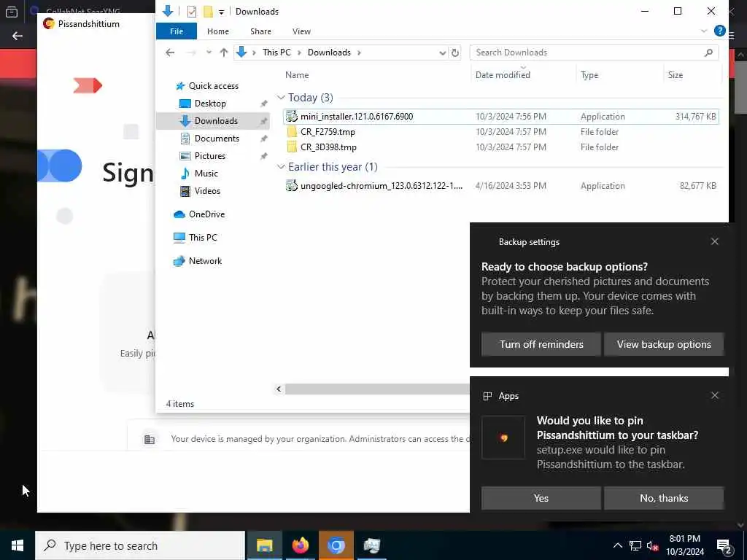
Task: Collapse Earlier this year group
Action: pyautogui.click(x=281, y=167)
